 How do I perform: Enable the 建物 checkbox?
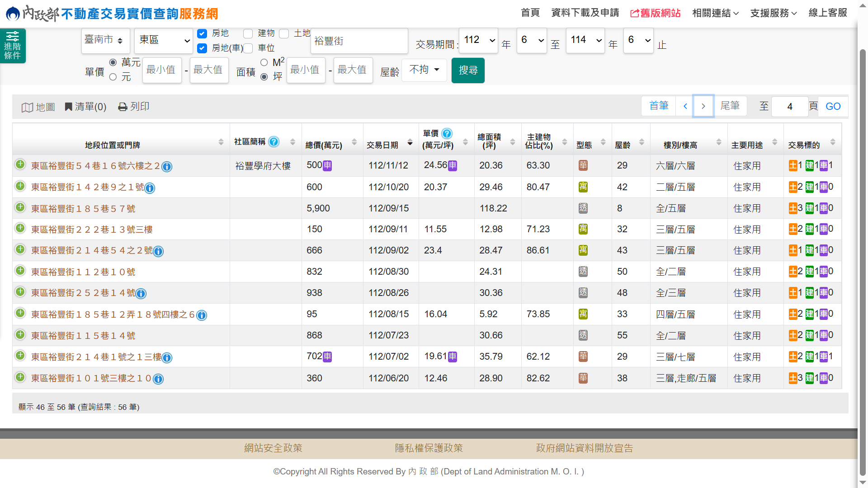coord(248,34)
